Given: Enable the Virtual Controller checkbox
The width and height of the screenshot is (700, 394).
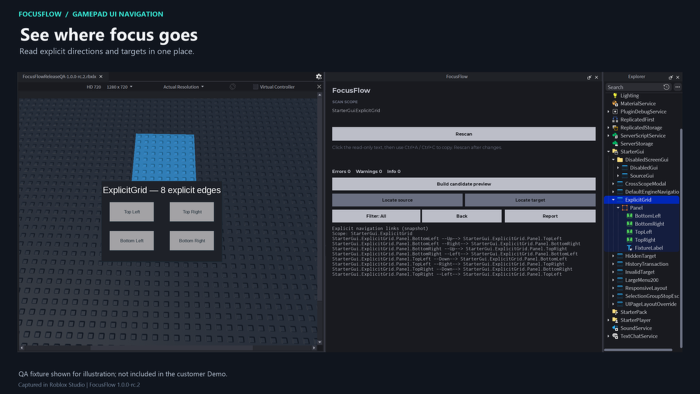Looking at the screenshot, I should [255, 87].
